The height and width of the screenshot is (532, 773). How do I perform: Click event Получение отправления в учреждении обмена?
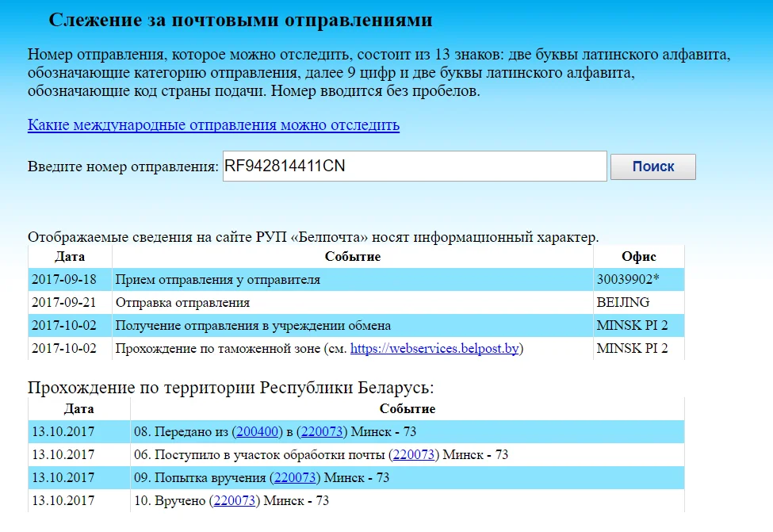pos(253,326)
